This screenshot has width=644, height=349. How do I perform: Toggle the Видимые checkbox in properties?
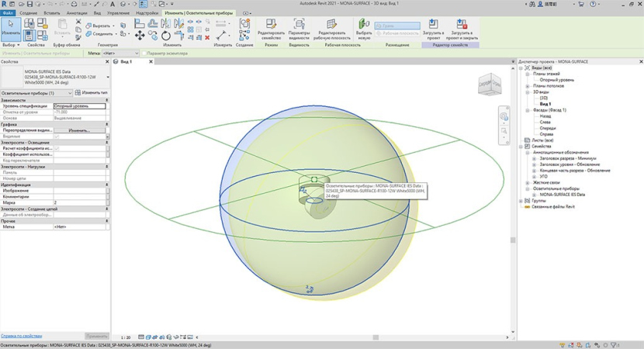(56, 136)
